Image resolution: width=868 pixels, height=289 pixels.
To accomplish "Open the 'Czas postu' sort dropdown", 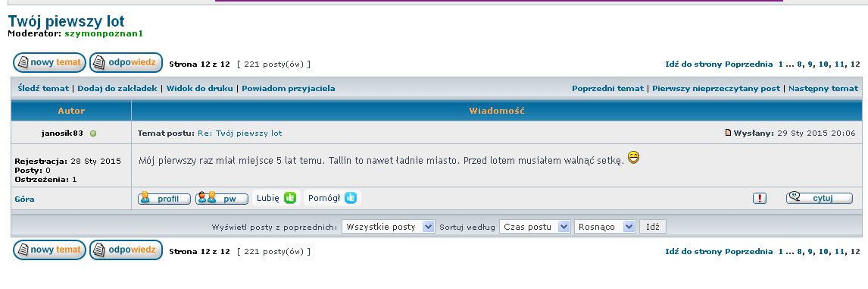I will 535,226.
